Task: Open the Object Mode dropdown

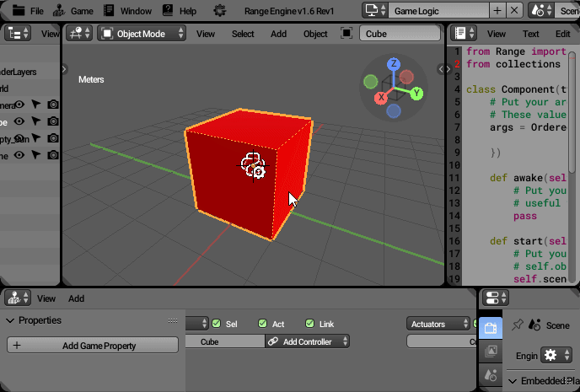Action: tap(143, 34)
